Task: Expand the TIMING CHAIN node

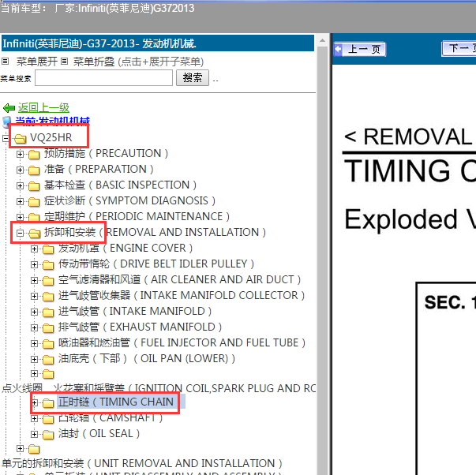Action: [34, 403]
